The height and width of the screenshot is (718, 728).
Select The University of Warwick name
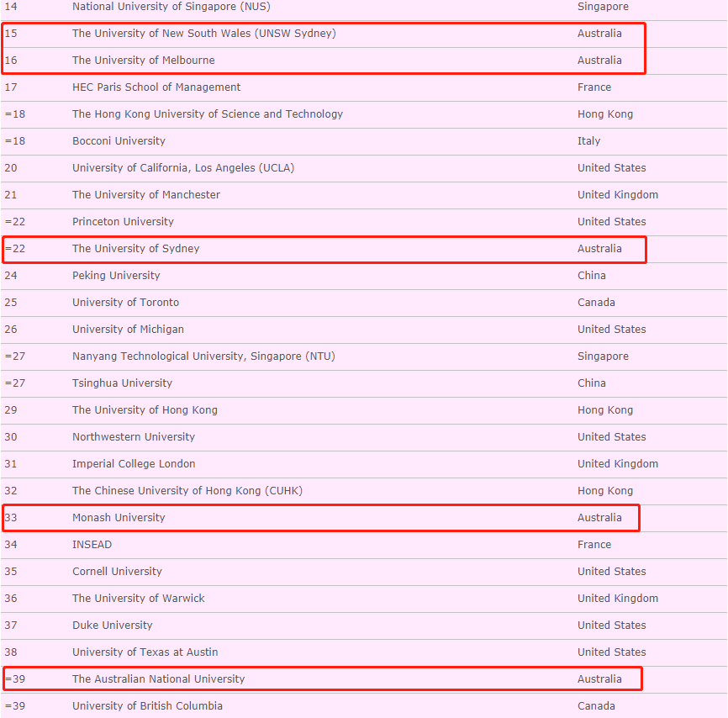point(139,599)
